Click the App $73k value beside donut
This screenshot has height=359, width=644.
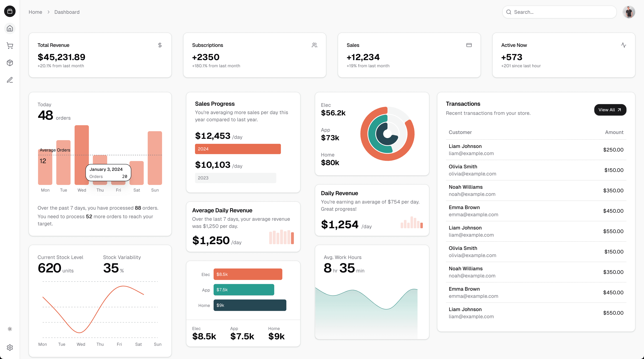[x=330, y=138]
